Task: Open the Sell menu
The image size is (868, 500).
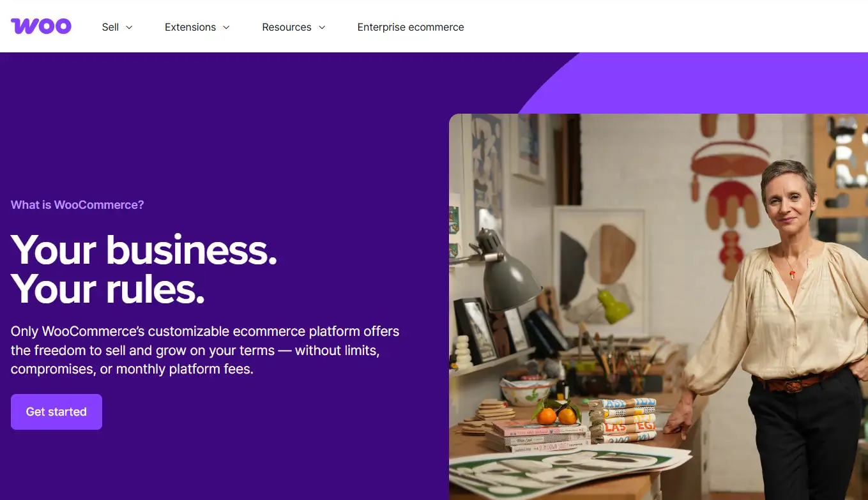Action: click(x=110, y=27)
